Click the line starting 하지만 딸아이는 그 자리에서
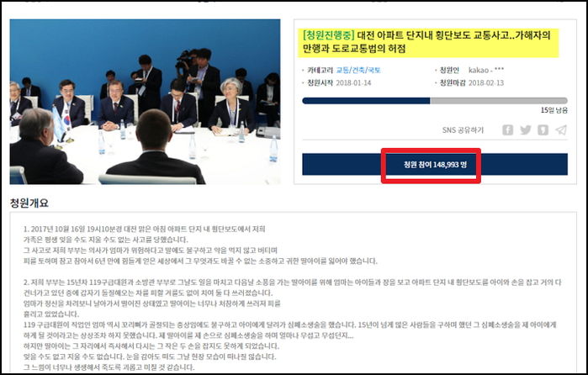Viewport: 588px width, 375px height. pos(151,346)
